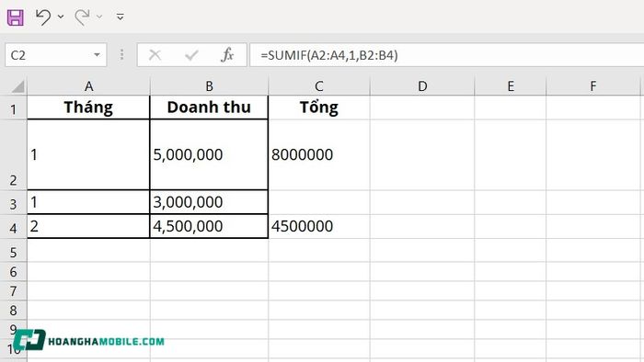This screenshot has height=362, width=644.
Task: Open Customize Quick Access Toolbar dropdown
Action: (120, 17)
